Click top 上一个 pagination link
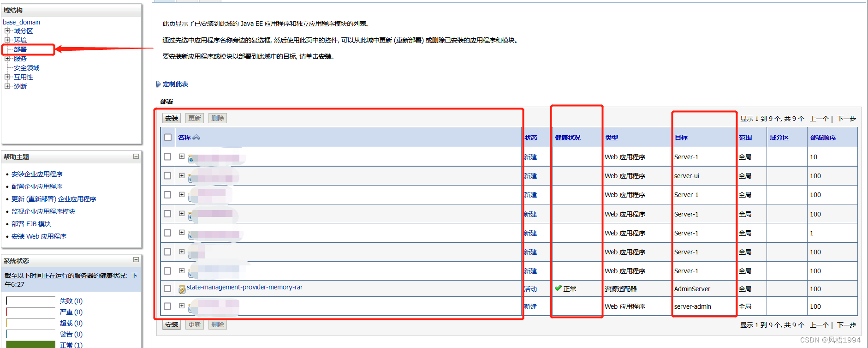The width and height of the screenshot is (868, 348). 820,119
